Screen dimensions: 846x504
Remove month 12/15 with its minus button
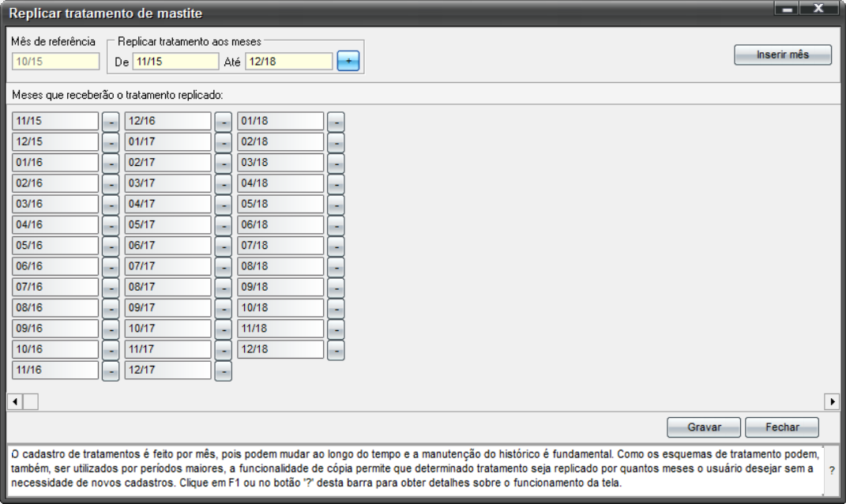tap(111, 142)
